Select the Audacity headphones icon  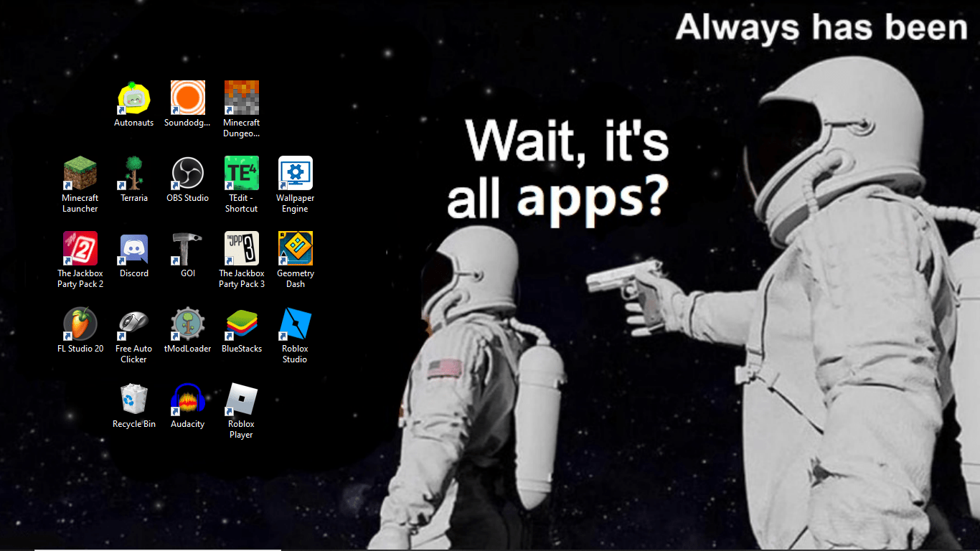click(x=188, y=400)
